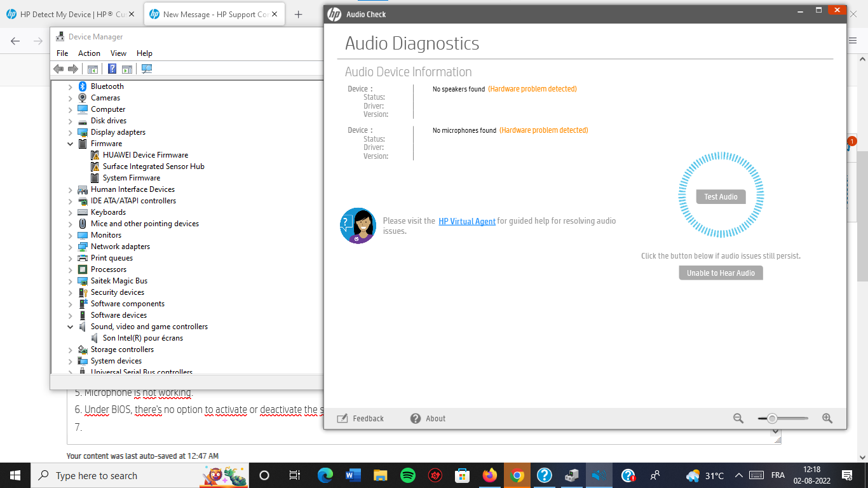Click the zoom in magnifier in Audio Check

[827, 418]
